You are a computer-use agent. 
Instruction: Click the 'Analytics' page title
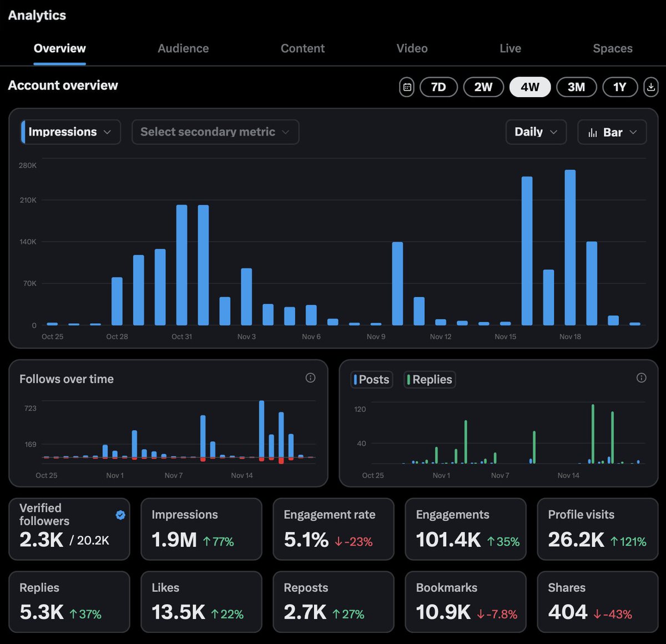pos(37,16)
